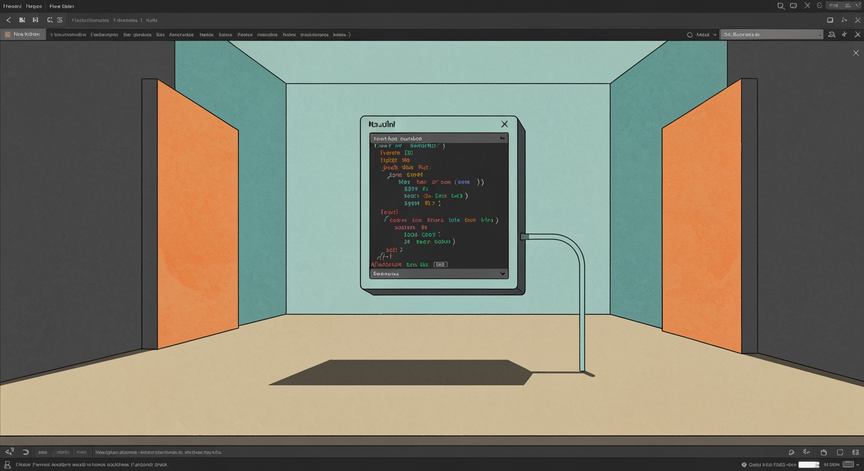Close the right side dark panel with X

[856, 53]
